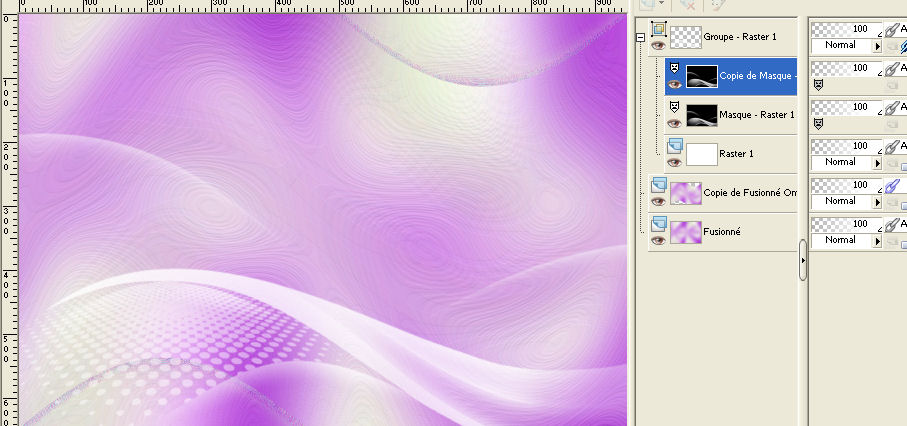907x426 pixels.
Task: Open blend mode dropdown for Copie de Fusionné
Action: coord(877,201)
